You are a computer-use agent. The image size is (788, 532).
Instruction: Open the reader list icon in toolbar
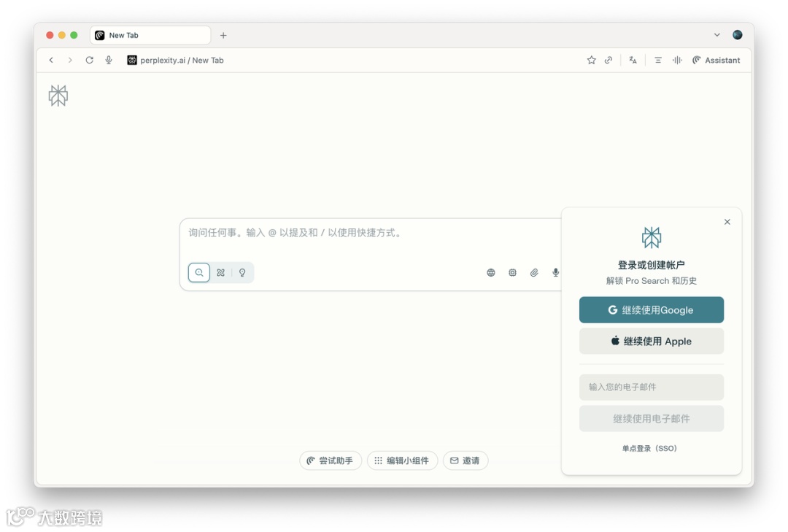click(x=658, y=60)
